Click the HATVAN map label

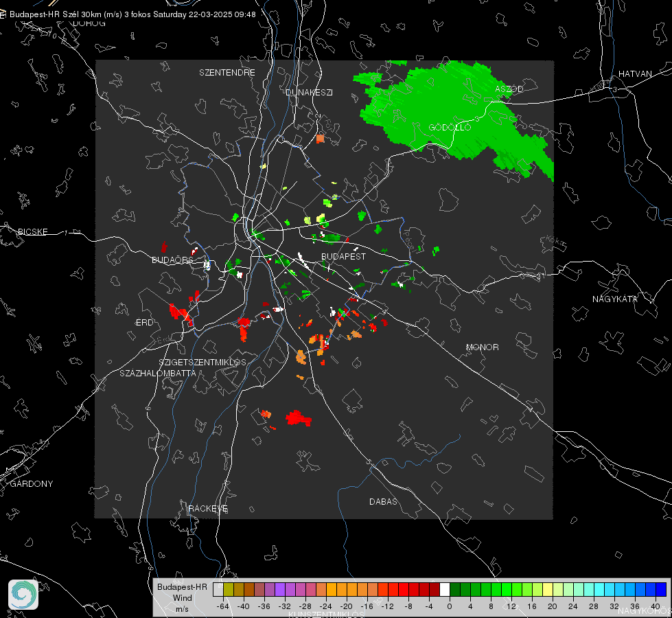(x=635, y=74)
